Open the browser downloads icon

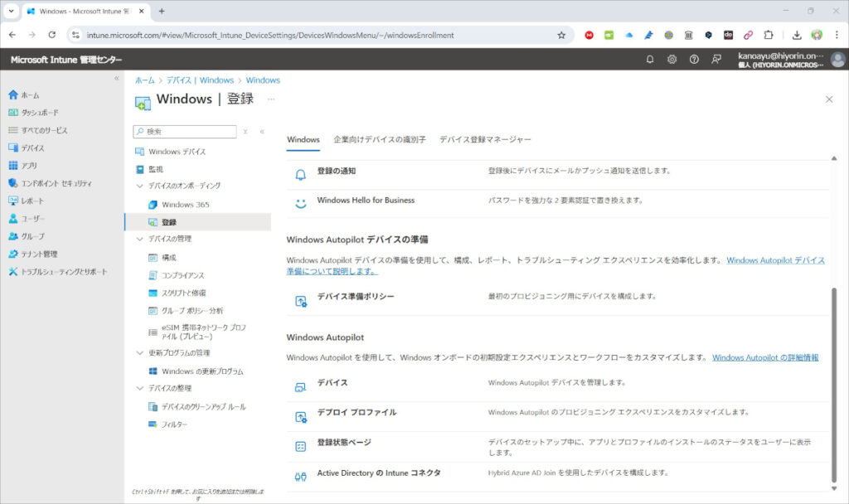tap(797, 35)
